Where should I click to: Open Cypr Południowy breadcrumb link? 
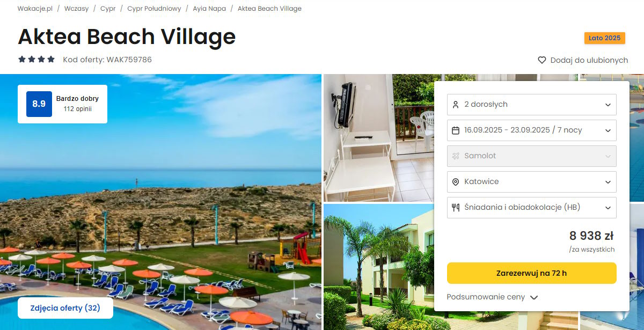pyautogui.click(x=154, y=9)
